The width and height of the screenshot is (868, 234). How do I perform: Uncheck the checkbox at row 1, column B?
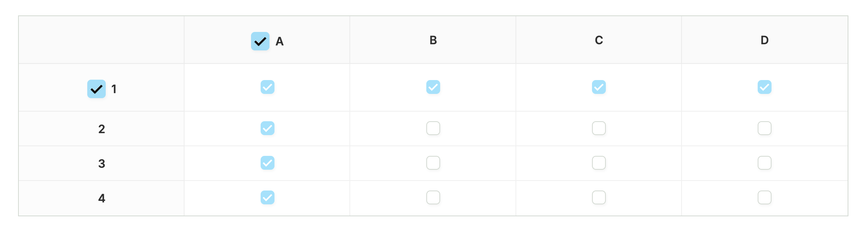pos(433,87)
